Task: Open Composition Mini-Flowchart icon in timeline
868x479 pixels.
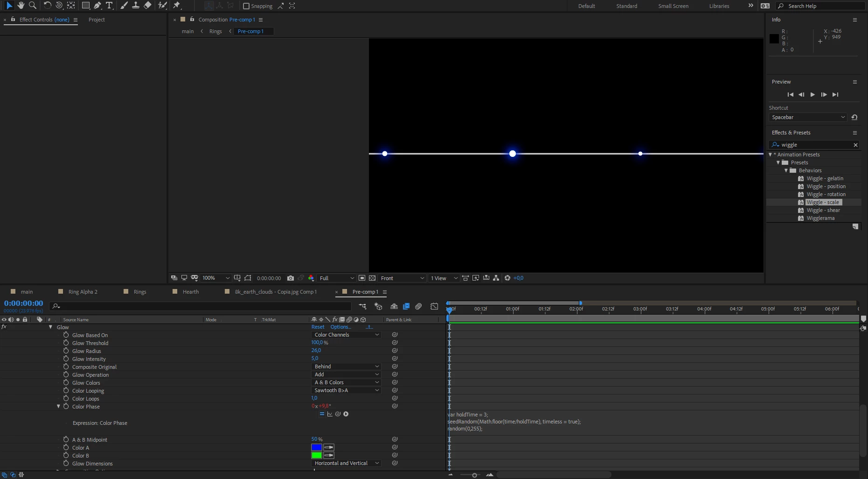Action: tap(362, 306)
